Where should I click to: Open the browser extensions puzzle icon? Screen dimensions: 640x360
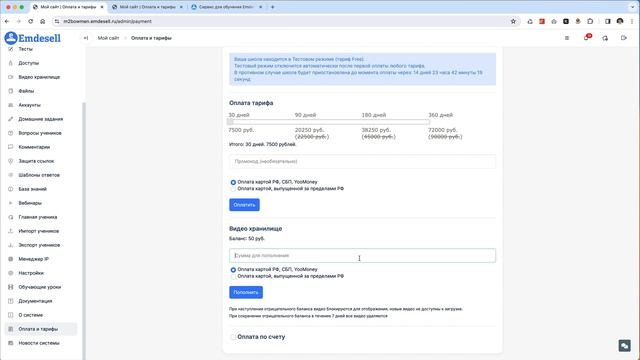click(x=590, y=21)
